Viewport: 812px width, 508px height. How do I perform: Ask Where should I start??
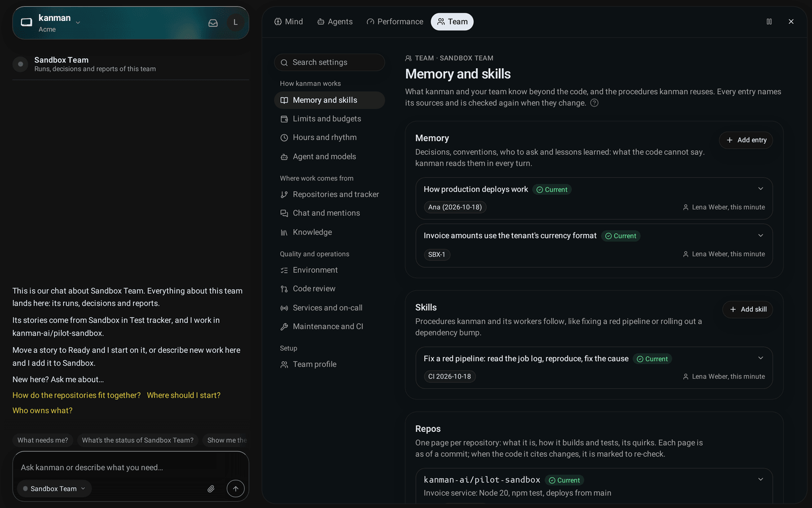tap(184, 395)
